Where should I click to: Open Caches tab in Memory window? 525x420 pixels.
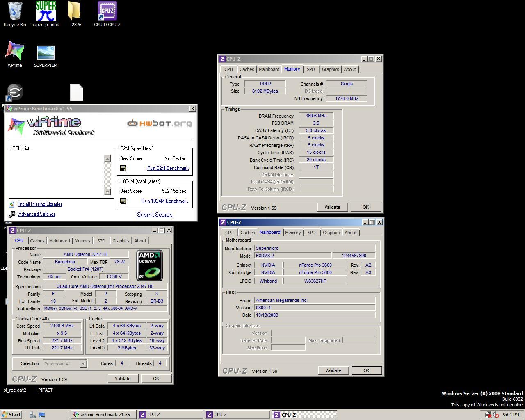247,69
